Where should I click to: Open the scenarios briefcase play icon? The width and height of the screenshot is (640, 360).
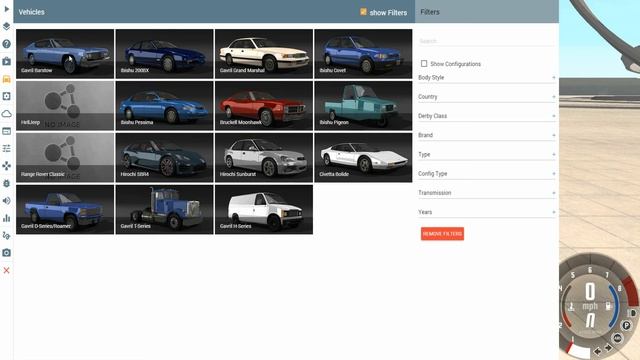(x=7, y=61)
